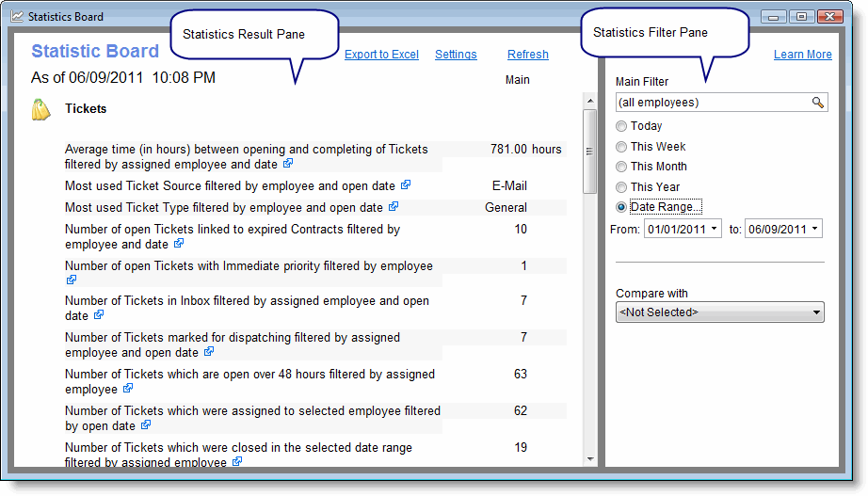This screenshot has height=496, width=868.
Task: Open link icon for Tickets with Immediate priority
Action: pyautogui.click(x=71, y=280)
